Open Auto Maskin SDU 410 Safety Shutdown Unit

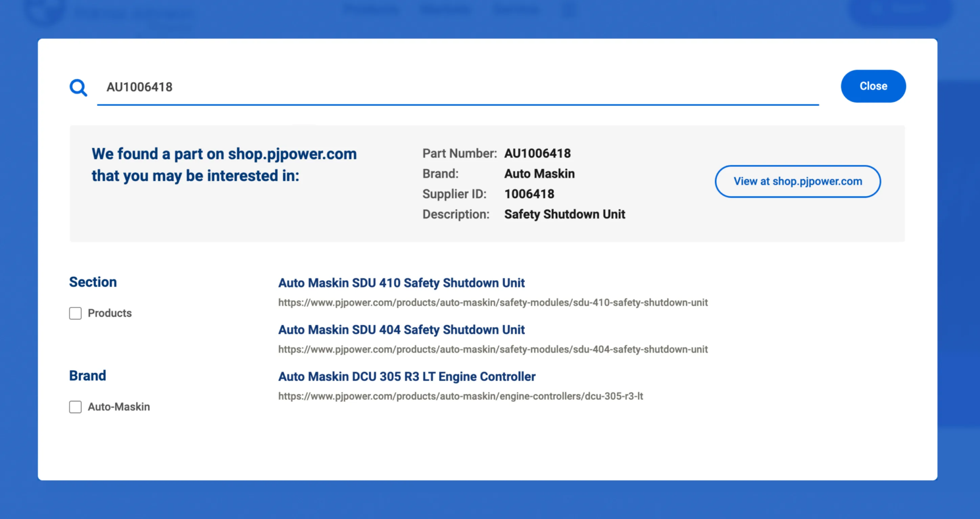(x=401, y=283)
